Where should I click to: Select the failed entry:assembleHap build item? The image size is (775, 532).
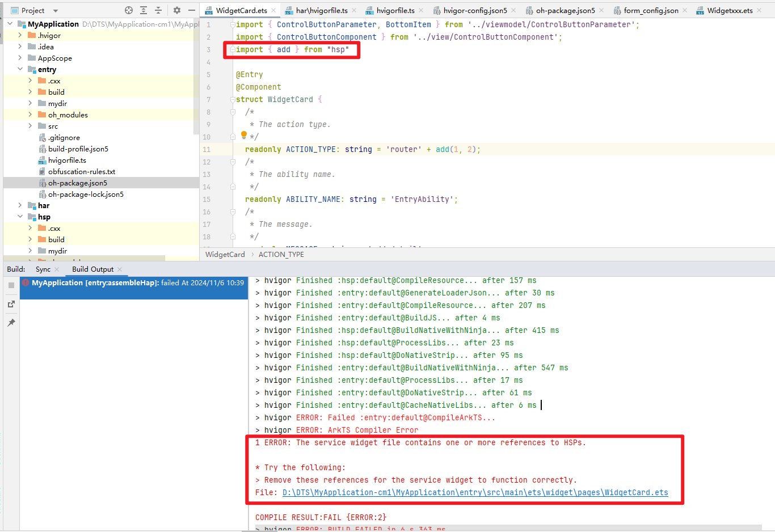pos(134,282)
